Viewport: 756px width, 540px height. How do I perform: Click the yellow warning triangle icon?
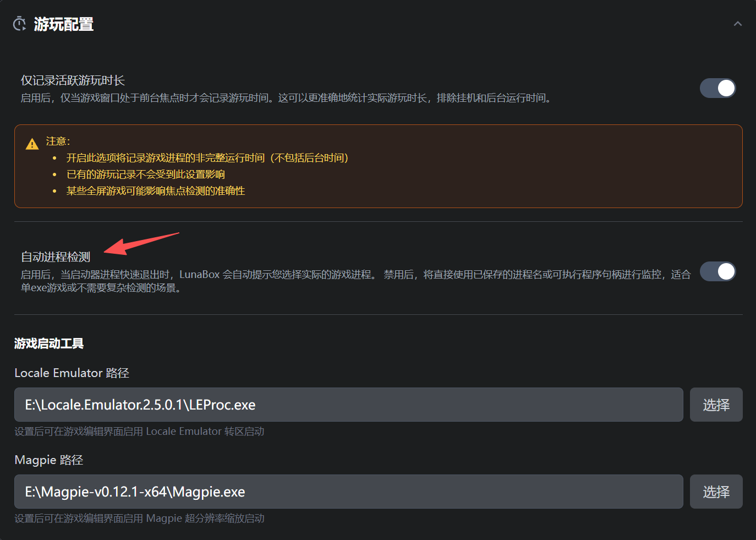pos(32,144)
